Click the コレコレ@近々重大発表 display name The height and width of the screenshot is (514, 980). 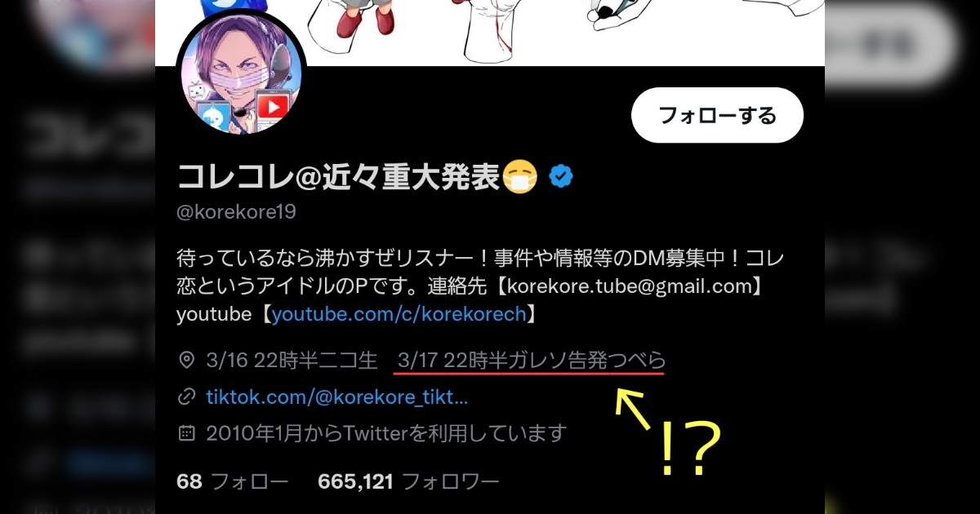pyautogui.click(x=337, y=175)
